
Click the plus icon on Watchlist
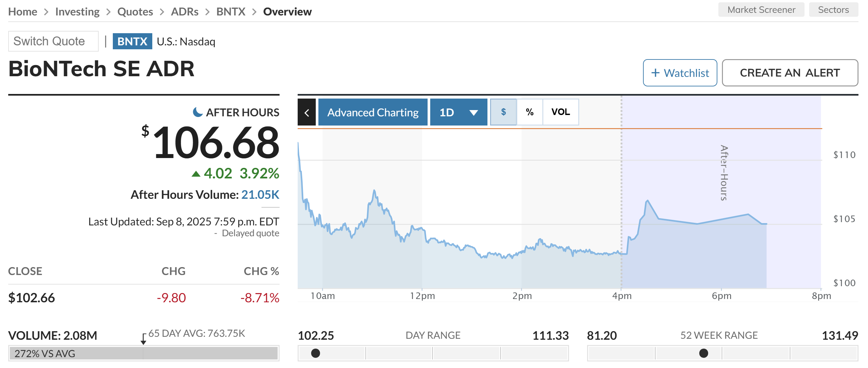pos(655,73)
